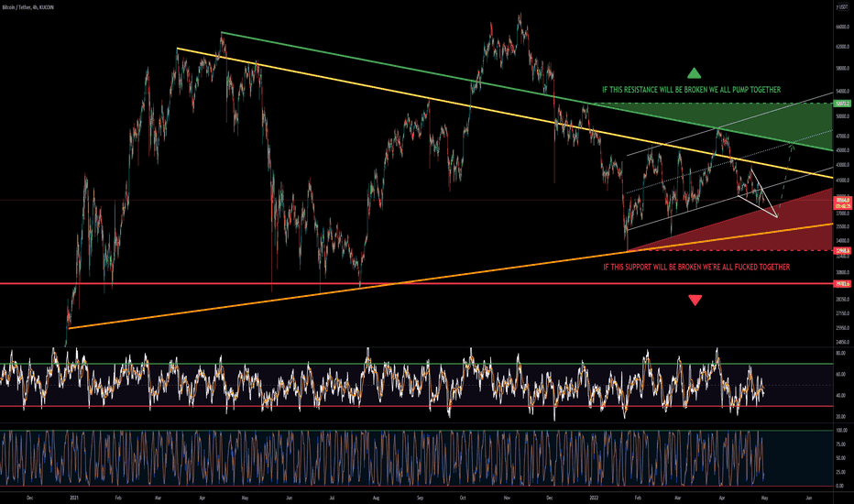
Task: Click the 58000.0 label on the price axis
Action: [x=843, y=69]
